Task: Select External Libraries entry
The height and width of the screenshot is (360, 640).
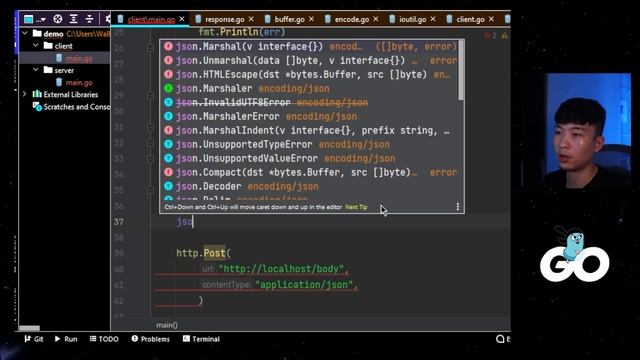Action: (x=71, y=95)
